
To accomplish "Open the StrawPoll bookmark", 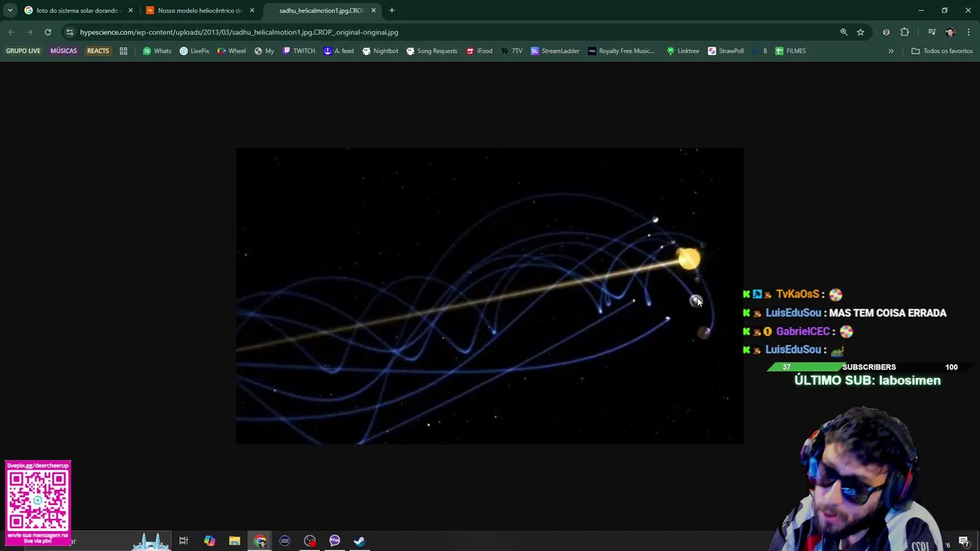I will point(726,51).
